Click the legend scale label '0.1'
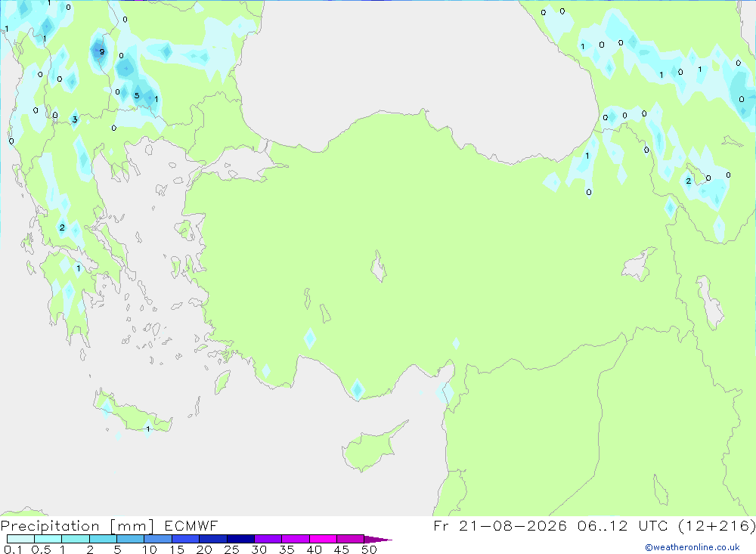 pos(13,549)
